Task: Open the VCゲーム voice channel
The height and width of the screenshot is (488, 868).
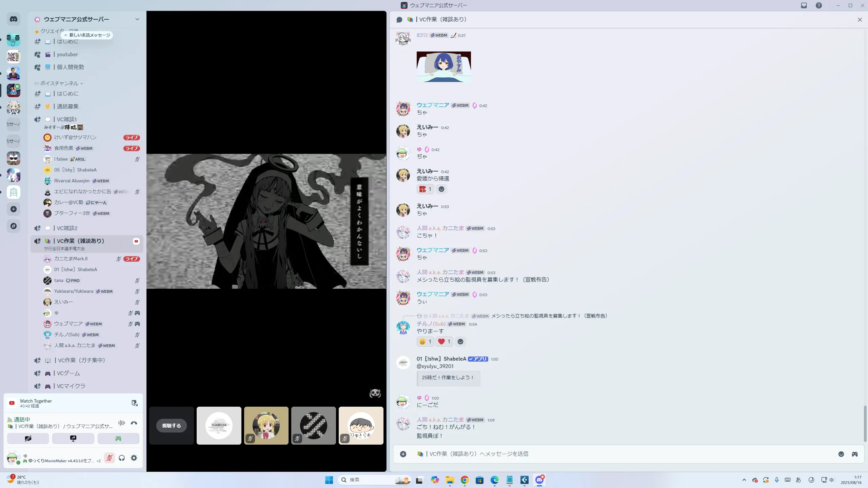Action: pos(68,373)
